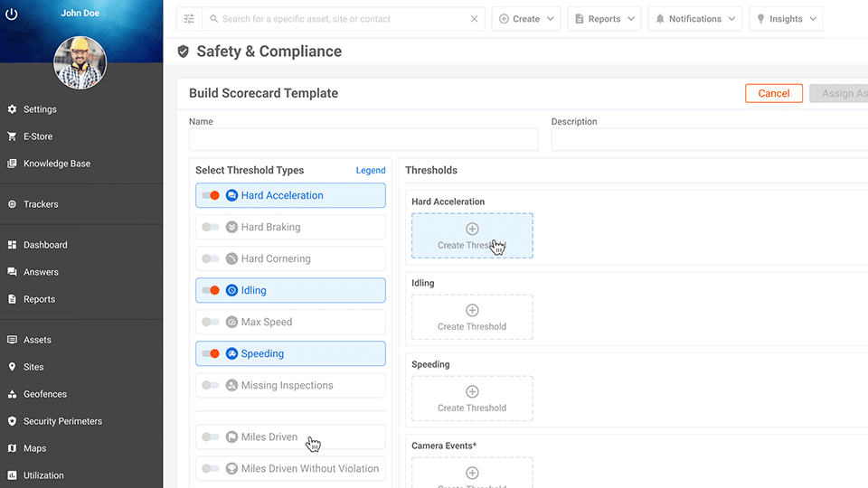Open the Reports dropdown in top bar

coord(604,19)
